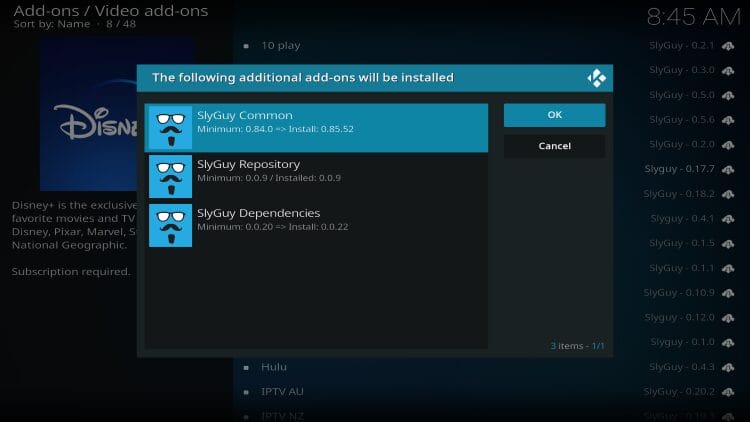Click the 'SlyGuy - 0.1.1' version label
This screenshot has width=750, height=422.
[681, 268]
